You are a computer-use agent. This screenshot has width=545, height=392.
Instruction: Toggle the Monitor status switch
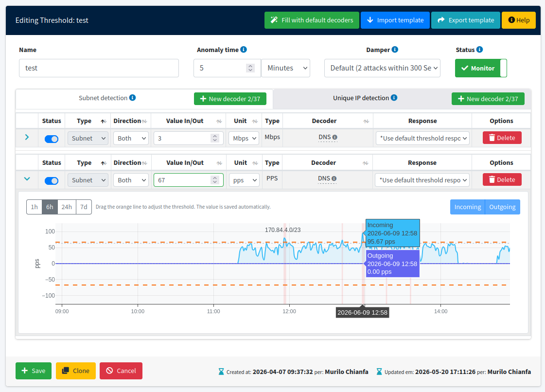481,68
